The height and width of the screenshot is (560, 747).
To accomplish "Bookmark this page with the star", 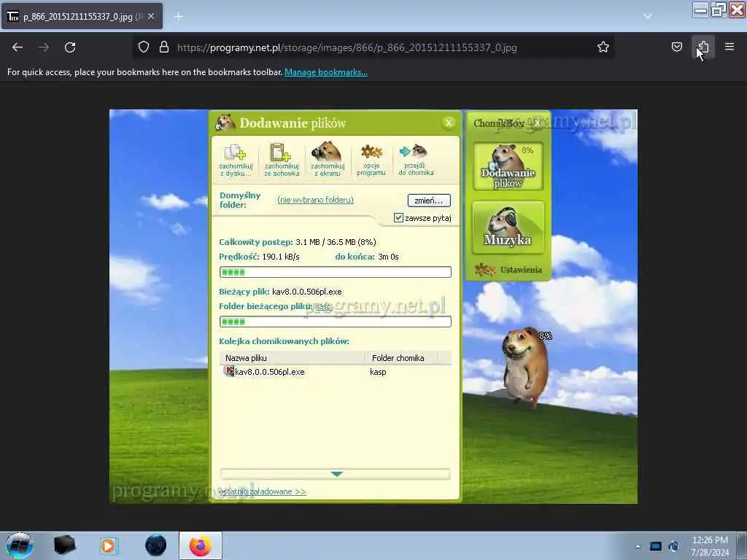I will coord(603,47).
